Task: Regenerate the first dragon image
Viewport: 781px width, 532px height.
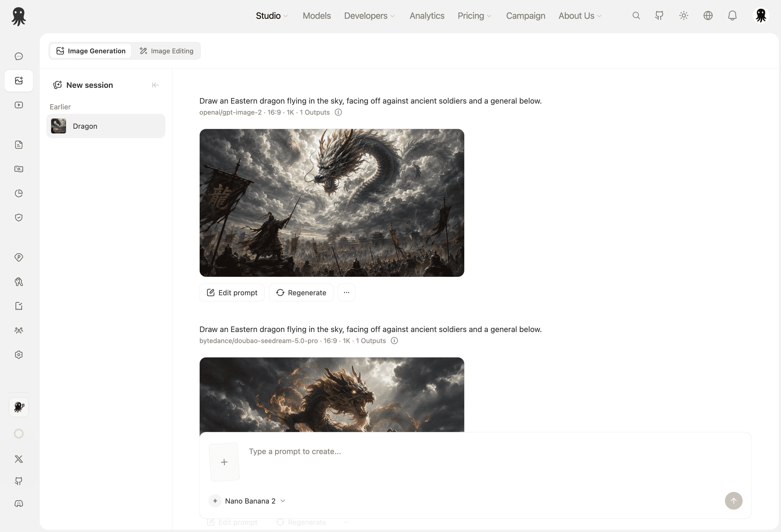Action: click(x=301, y=293)
